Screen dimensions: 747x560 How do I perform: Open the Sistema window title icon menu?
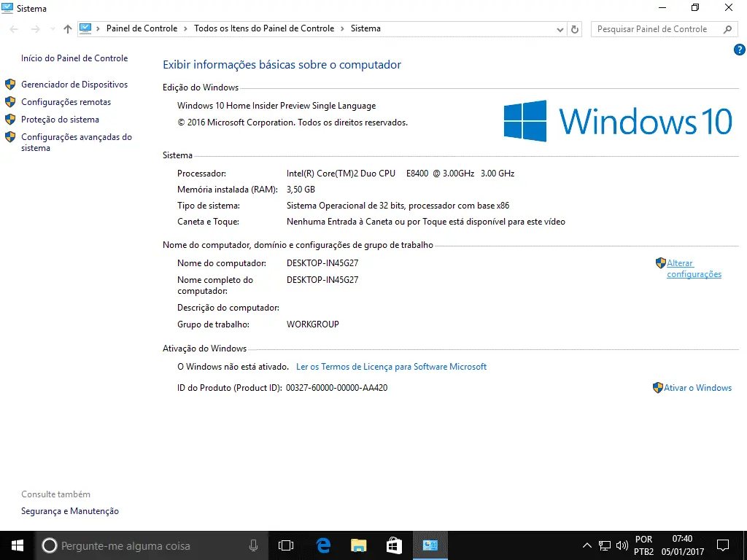pyautogui.click(x=7, y=8)
